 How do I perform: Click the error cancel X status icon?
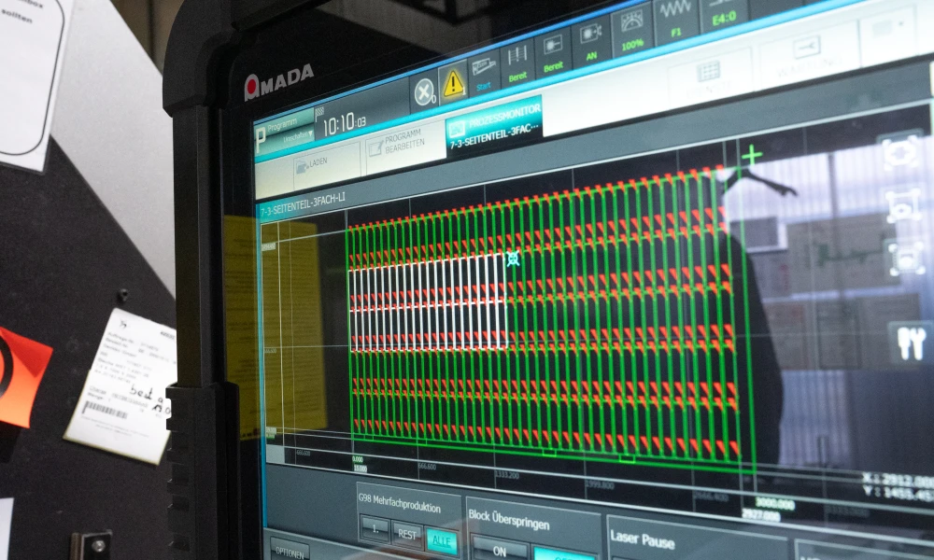click(x=425, y=93)
